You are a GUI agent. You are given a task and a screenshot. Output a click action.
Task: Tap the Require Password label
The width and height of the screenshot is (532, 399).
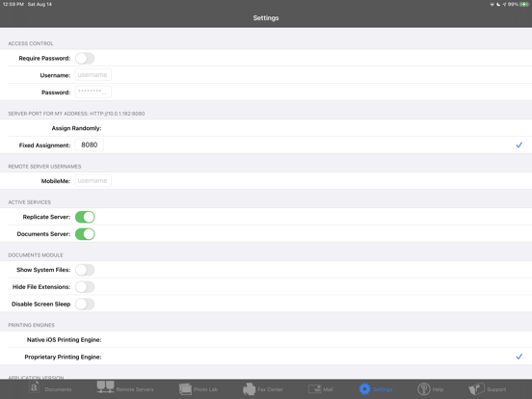pos(44,59)
